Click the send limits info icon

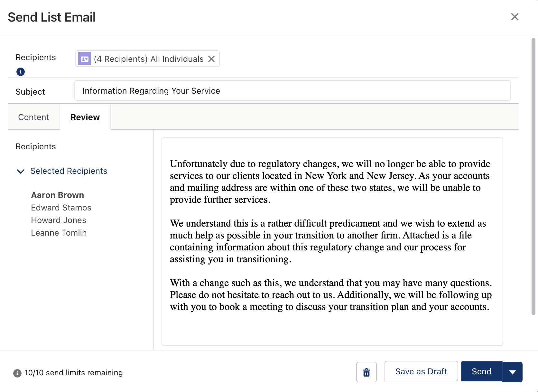pyautogui.click(x=17, y=373)
